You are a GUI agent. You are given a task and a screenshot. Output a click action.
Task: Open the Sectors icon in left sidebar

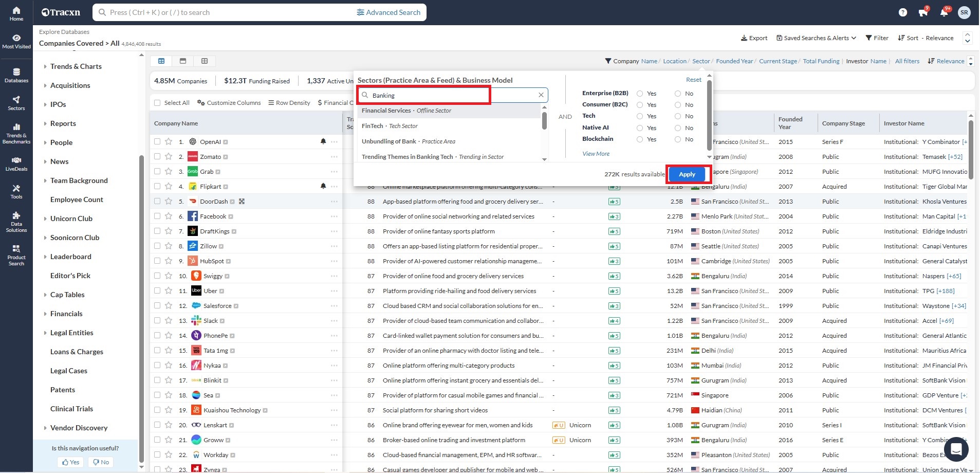point(16,103)
